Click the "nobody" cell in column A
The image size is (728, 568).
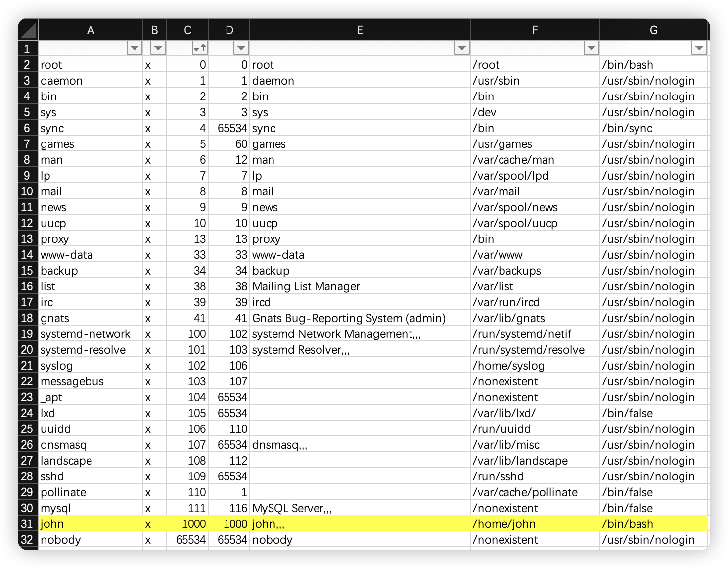point(91,540)
